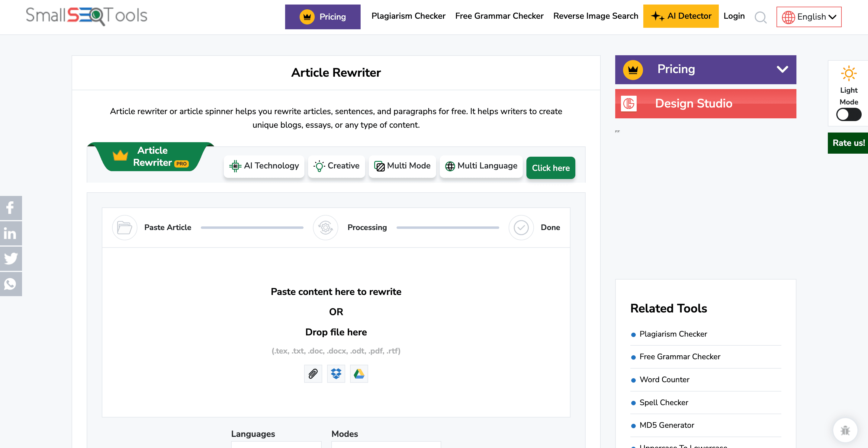Open the Languages selection box
The width and height of the screenshot is (868, 448).
(x=276, y=444)
